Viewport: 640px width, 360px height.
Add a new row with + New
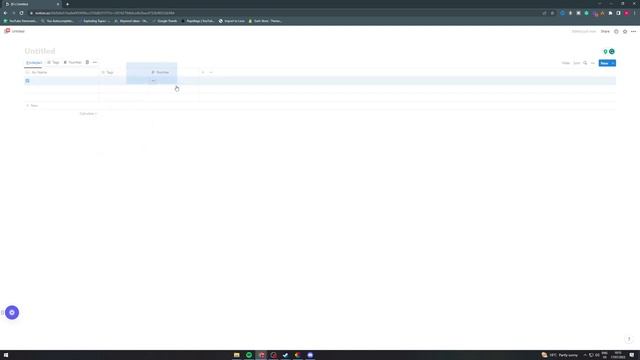pyautogui.click(x=32, y=106)
